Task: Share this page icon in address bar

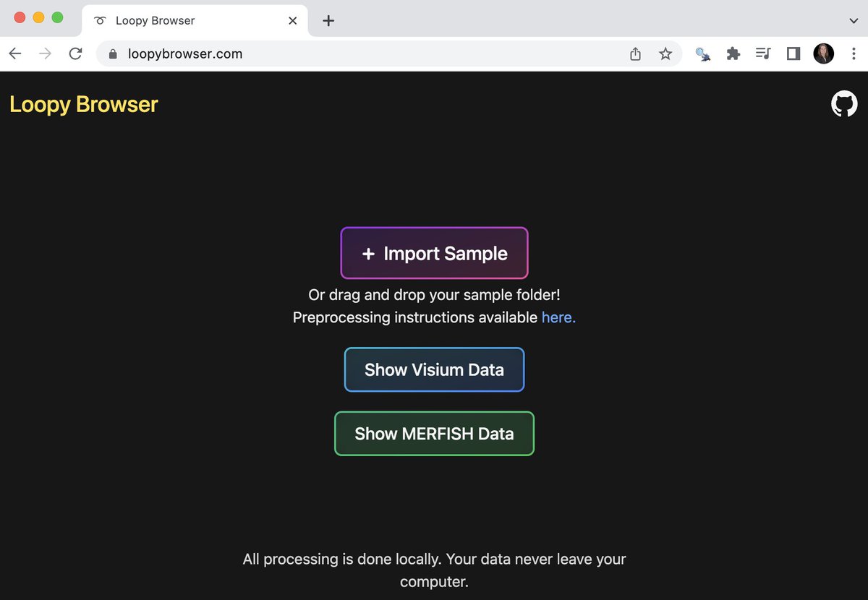Action: 635,53
